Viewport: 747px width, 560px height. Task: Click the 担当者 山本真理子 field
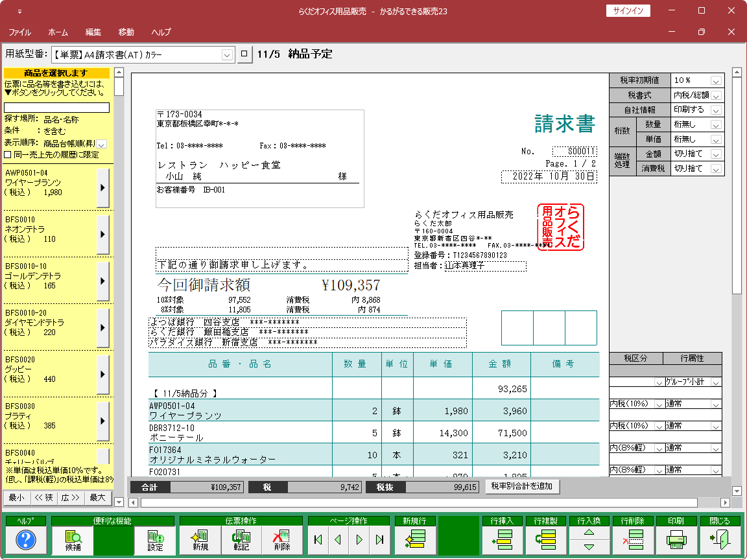[486, 266]
